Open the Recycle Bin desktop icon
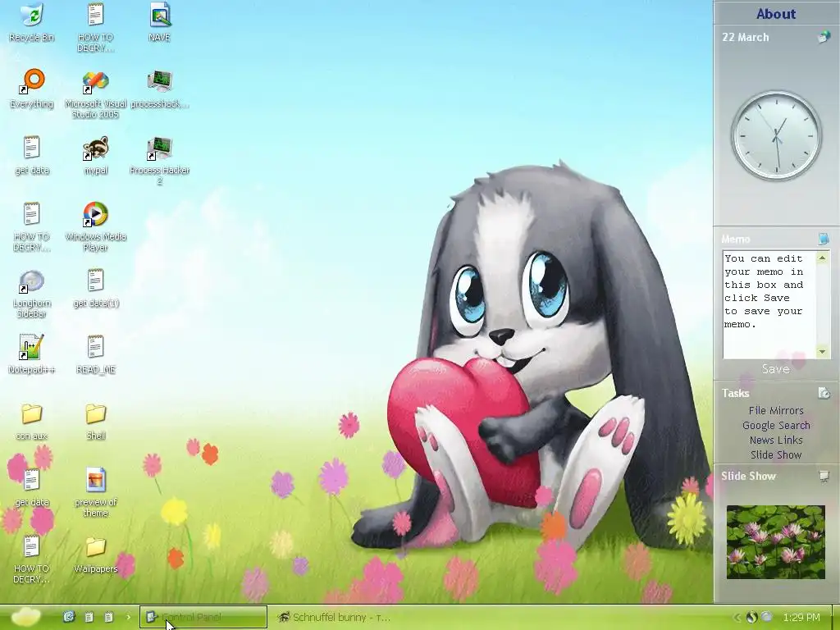840x630 pixels. (x=32, y=23)
